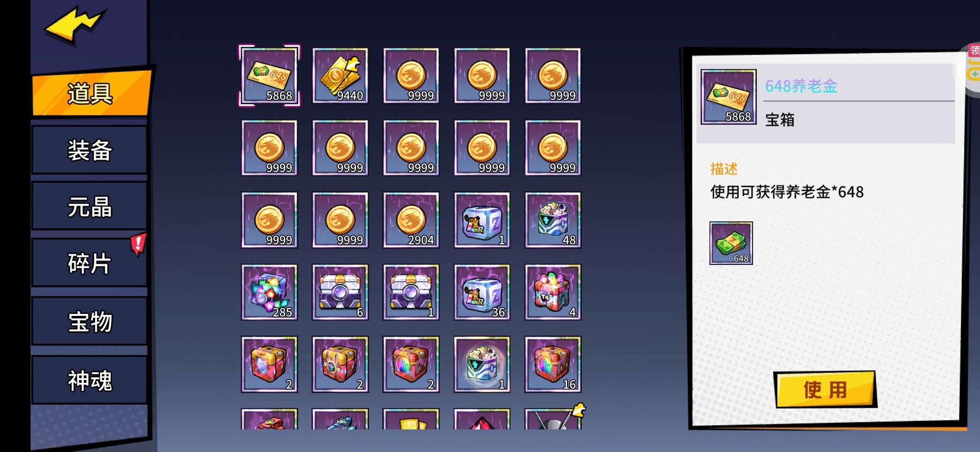Click the yellow 使用 use button
Image resolution: width=980 pixels, height=452 pixels.
pyautogui.click(x=825, y=390)
